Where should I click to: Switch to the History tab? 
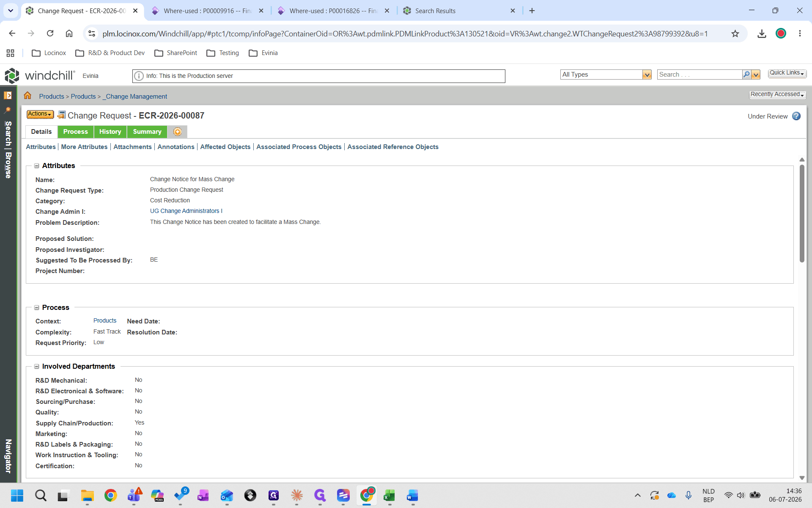[110, 132]
